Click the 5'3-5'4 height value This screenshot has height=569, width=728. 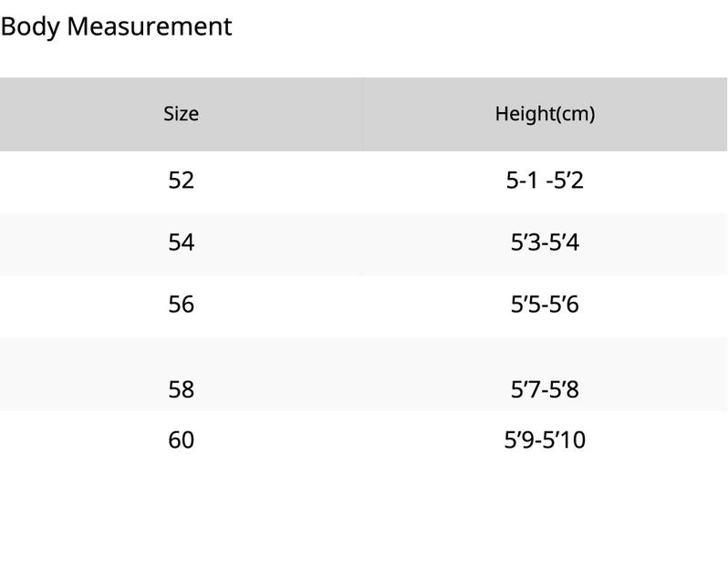click(x=545, y=243)
